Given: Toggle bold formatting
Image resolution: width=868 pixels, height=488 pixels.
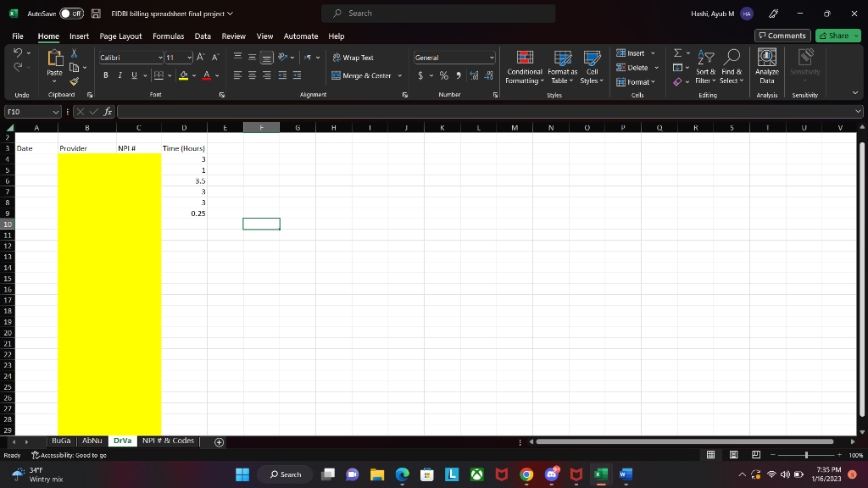Looking at the screenshot, I should 106,75.
